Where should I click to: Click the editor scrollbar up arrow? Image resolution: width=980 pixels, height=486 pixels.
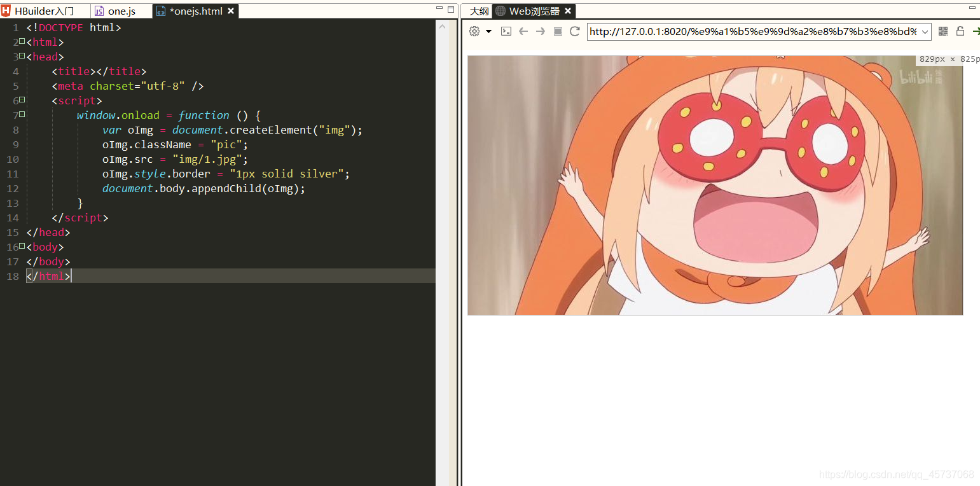442,26
